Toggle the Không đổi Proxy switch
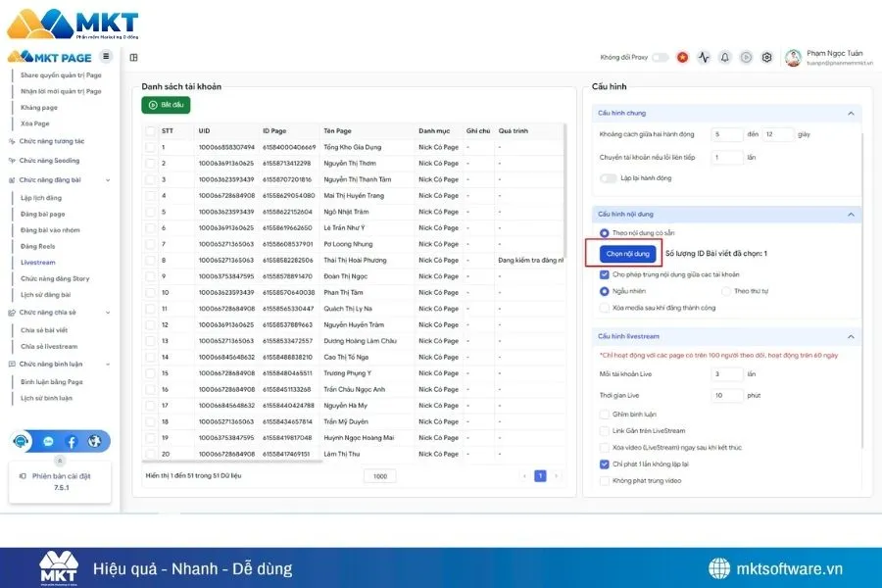Image resolution: width=882 pixels, height=588 pixels. tap(661, 58)
